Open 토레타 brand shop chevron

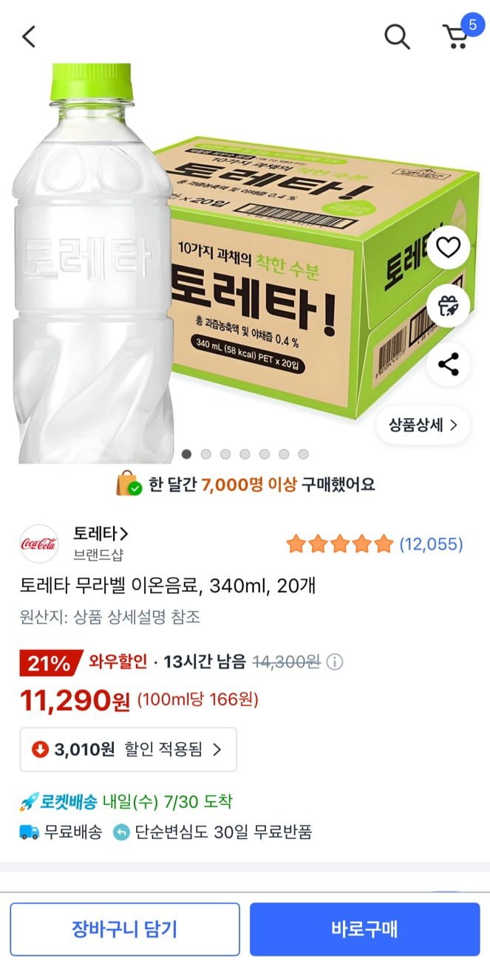point(101,533)
